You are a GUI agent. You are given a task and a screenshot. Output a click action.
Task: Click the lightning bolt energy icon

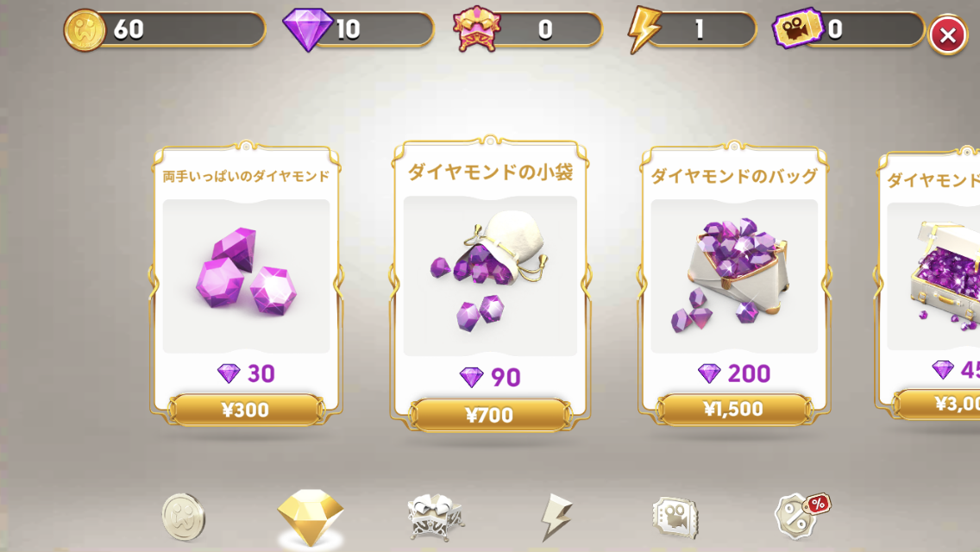(x=644, y=29)
